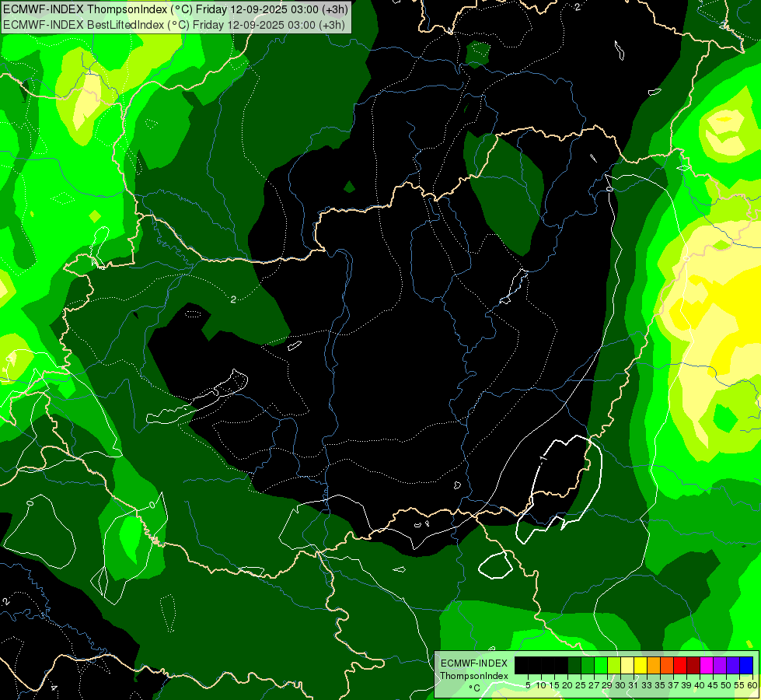Select the bright green 27–29 legend swatch
Viewport: 761px width, 700px height.
[x=601, y=665]
